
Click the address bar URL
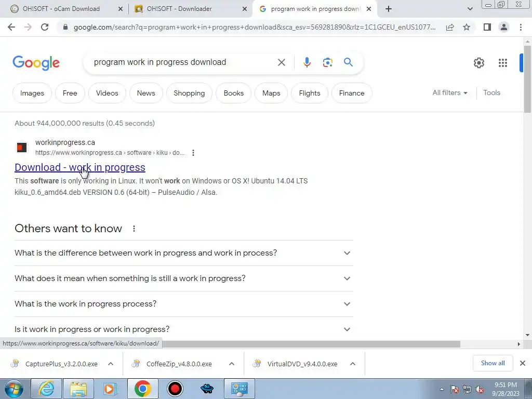click(255, 27)
